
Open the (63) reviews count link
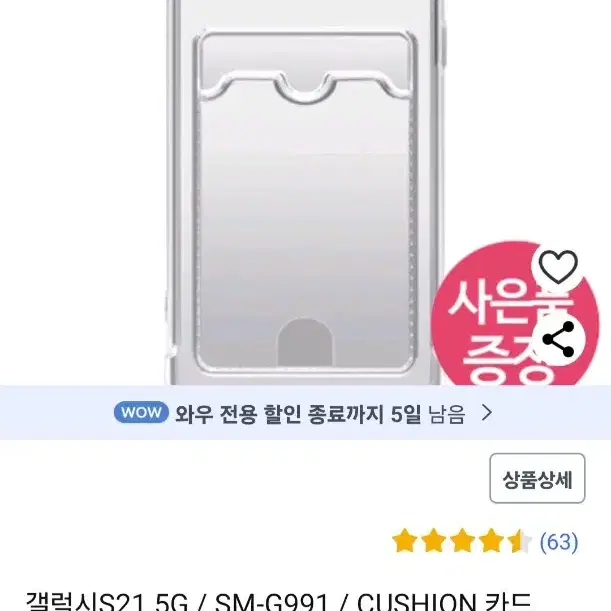pyautogui.click(x=559, y=542)
